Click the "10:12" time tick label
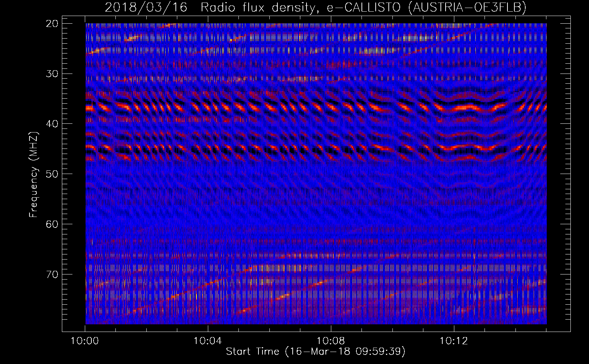The width and height of the screenshot is (589, 364). pyautogui.click(x=454, y=341)
